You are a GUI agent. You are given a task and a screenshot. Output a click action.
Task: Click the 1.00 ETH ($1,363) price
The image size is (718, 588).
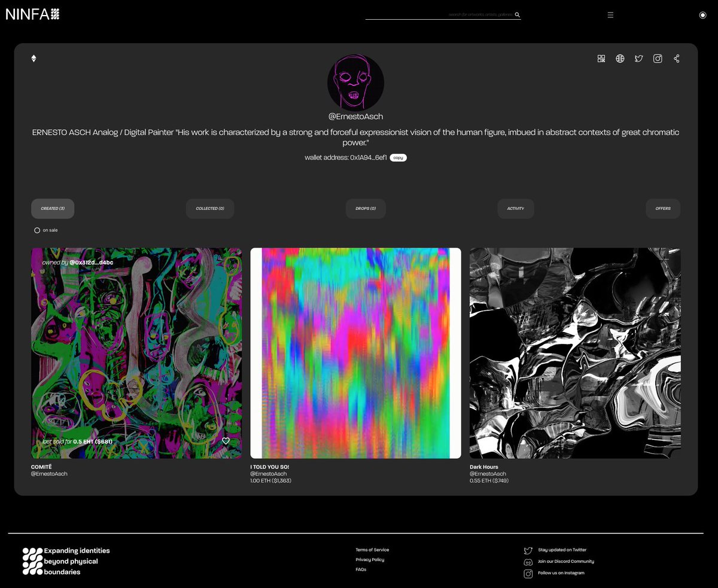271,480
